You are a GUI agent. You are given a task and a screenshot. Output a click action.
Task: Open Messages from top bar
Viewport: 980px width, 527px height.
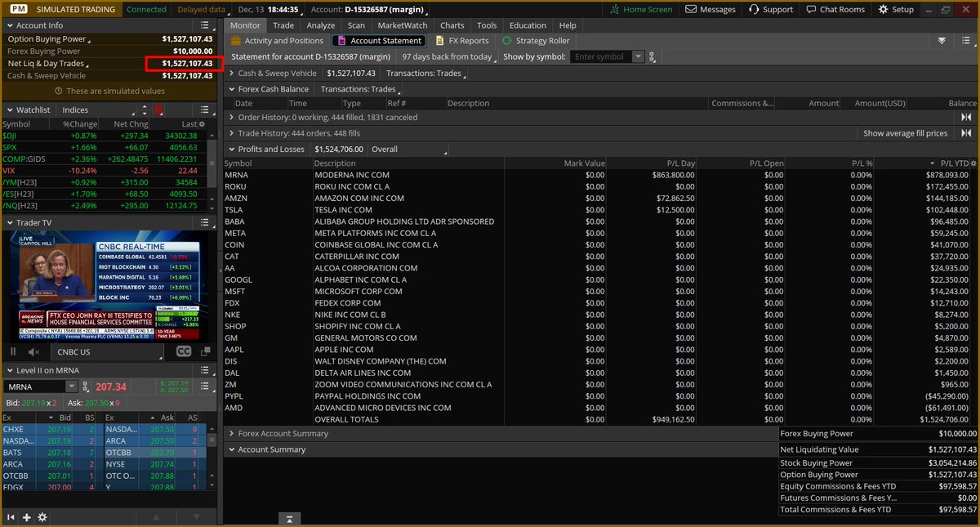tap(710, 9)
